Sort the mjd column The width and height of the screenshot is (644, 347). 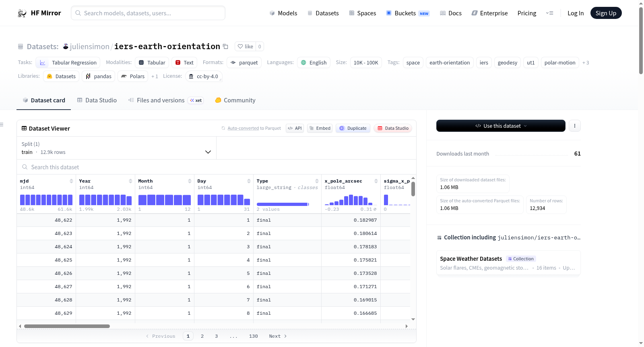click(71, 181)
